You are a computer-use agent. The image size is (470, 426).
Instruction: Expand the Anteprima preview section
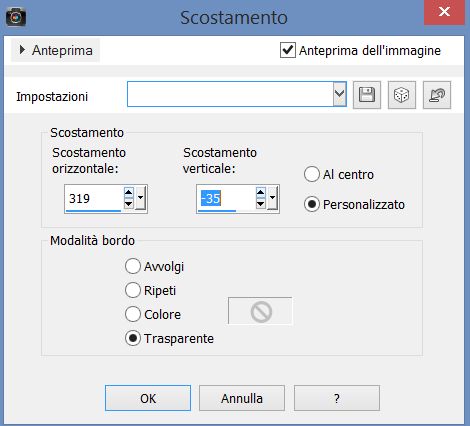[55, 50]
